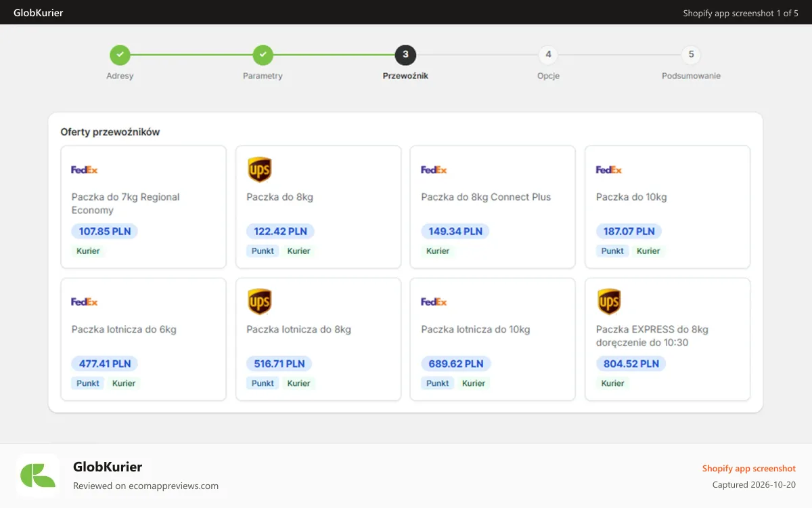Click the FedEx logo on Regional Economy card

[x=85, y=169]
